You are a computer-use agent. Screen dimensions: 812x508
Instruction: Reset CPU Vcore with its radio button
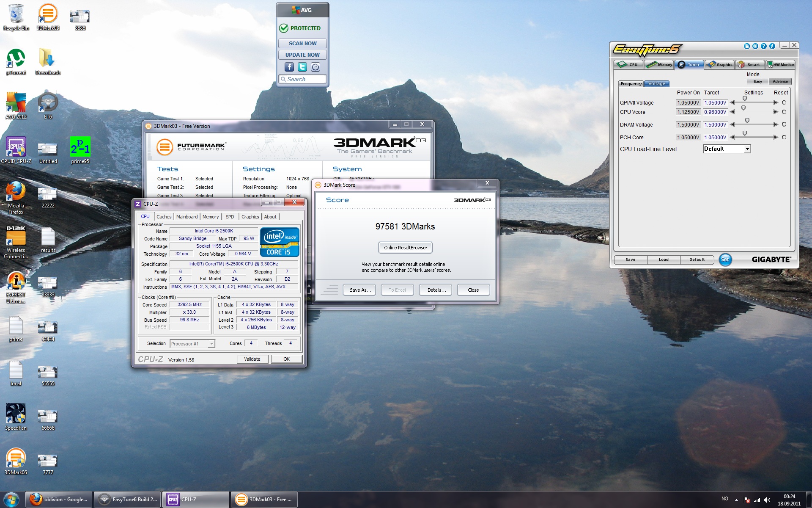(784, 112)
